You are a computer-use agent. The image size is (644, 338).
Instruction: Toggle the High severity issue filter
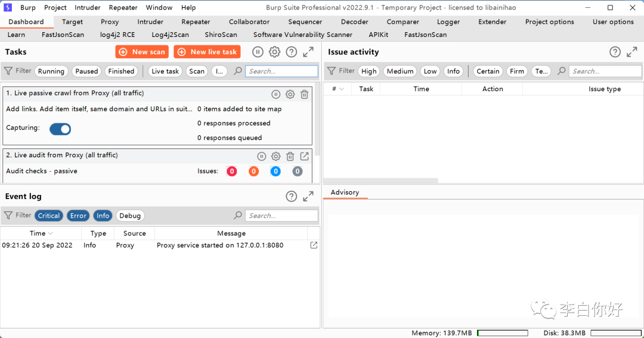tap(369, 71)
